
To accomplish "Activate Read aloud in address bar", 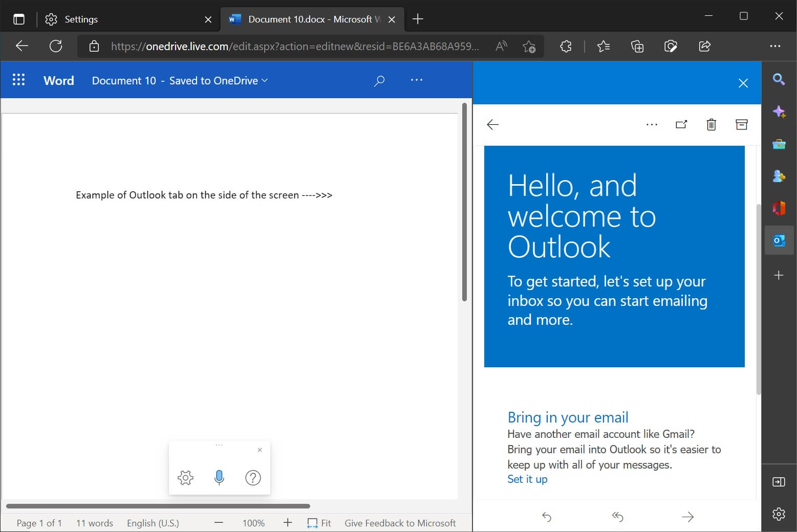I will [x=502, y=47].
